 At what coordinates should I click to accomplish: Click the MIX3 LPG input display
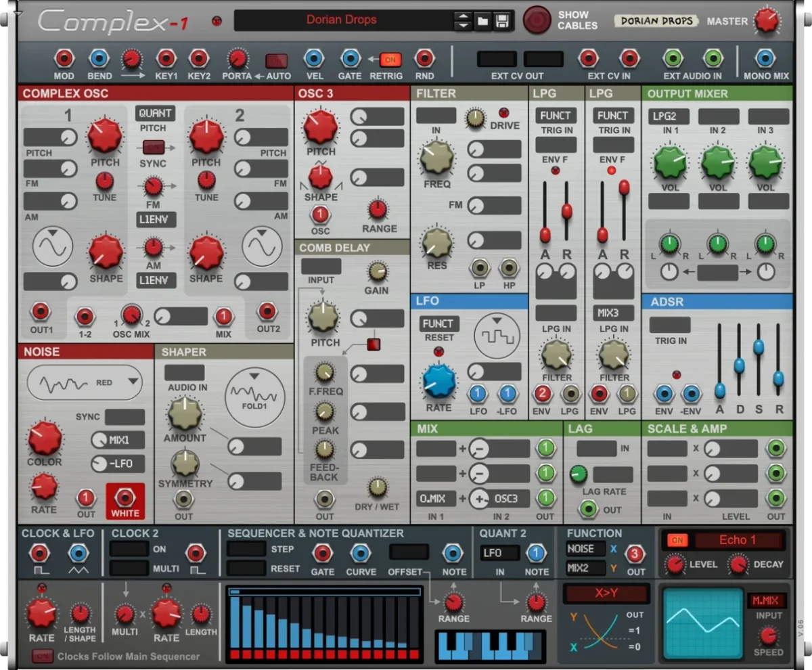click(614, 313)
